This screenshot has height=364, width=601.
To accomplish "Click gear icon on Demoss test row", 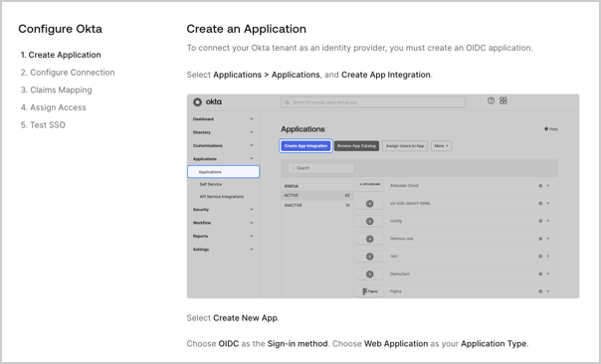I will (540, 239).
